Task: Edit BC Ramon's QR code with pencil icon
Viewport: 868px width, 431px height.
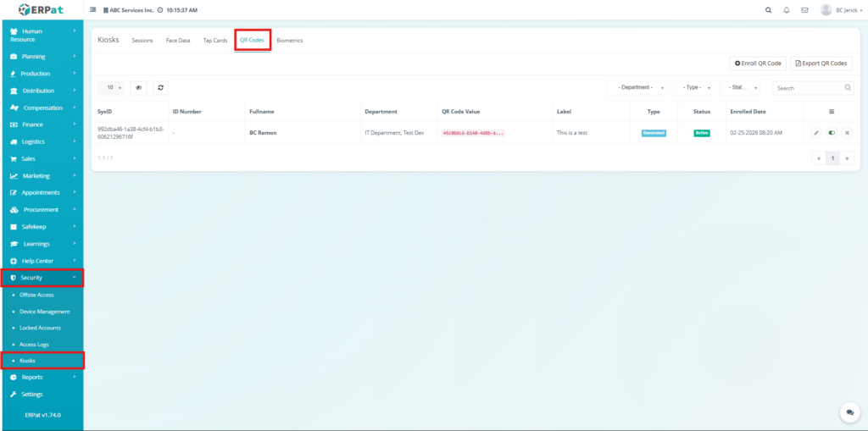Action: (x=816, y=133)
